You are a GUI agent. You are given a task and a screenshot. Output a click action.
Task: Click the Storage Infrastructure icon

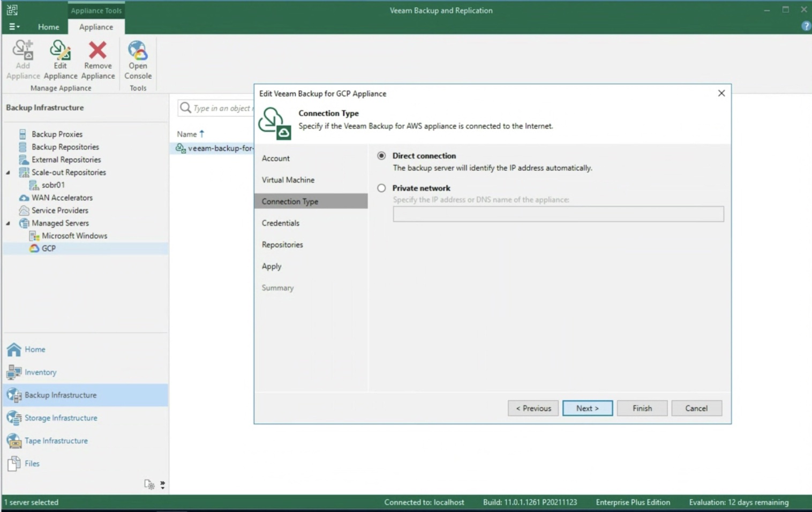tap(14, 418)
